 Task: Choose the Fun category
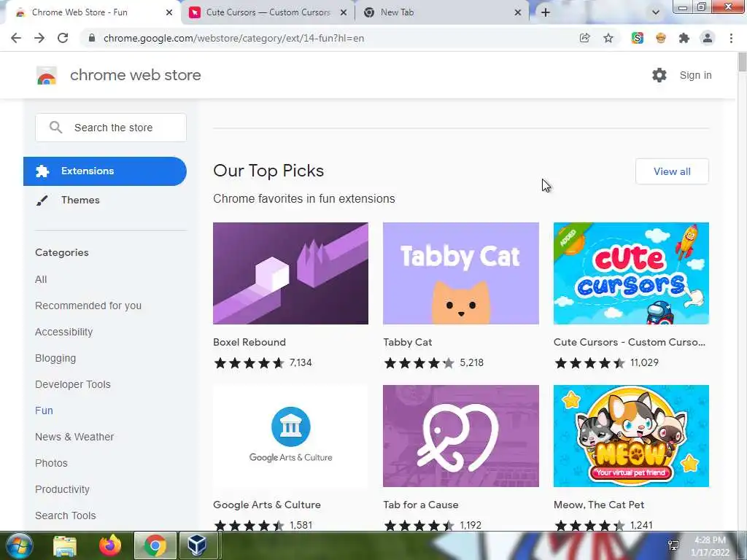click(x=44, y=411)
